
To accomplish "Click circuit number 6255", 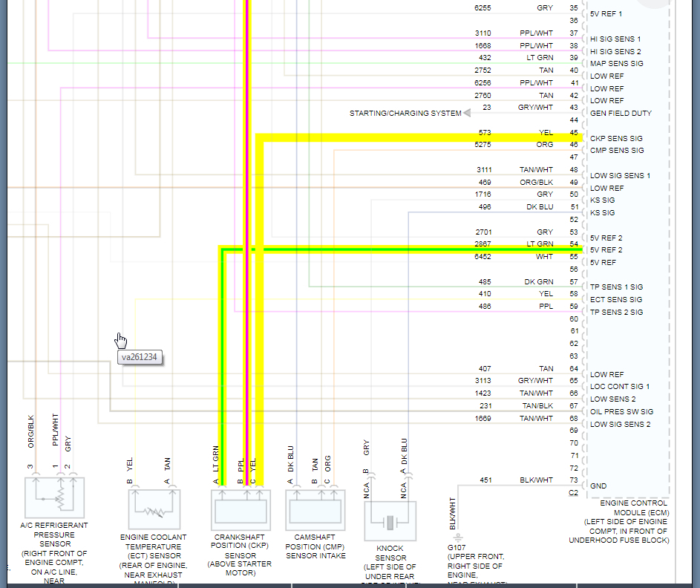I will pyautogui.click(x=483, y=8).
